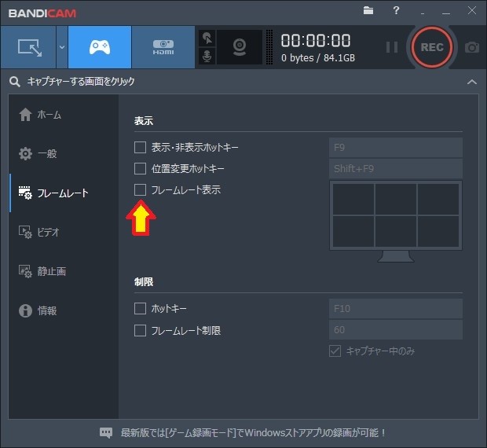
Task: Toggle the microphone icon
Action: coord(207,57)
